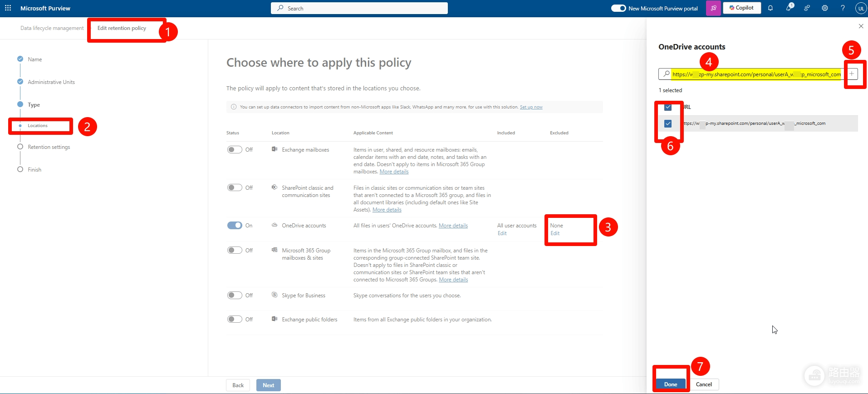Click the top Search box
This screenshot has height=394, width=868.
(359, 8)
